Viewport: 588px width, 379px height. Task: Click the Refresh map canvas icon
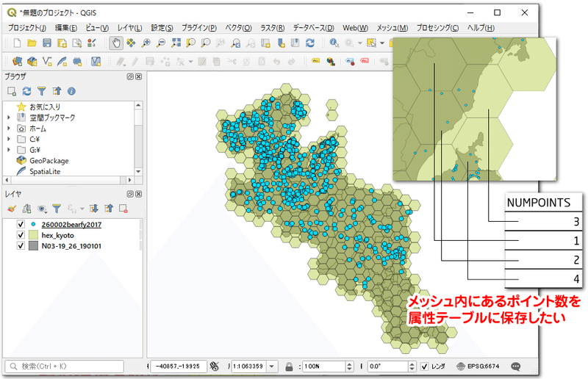pos(310,43)
